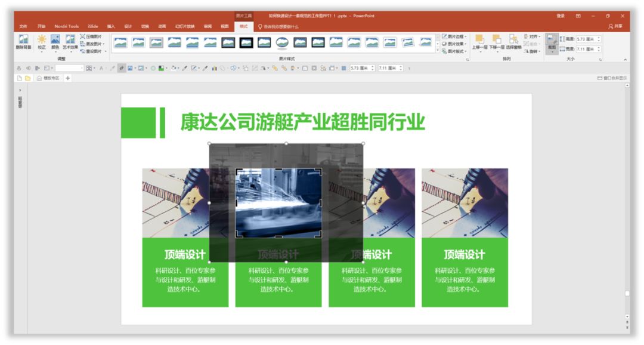Click the blank new document icon below toolbar
Image resolution: width=644 pixels, height=345 pixels.
(x=19, y=78)
